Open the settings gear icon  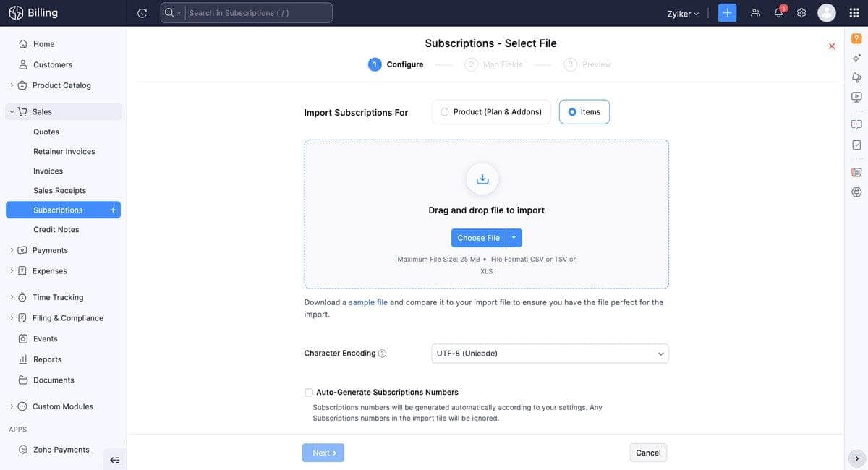pyautogui.click(x=801, y=13)
